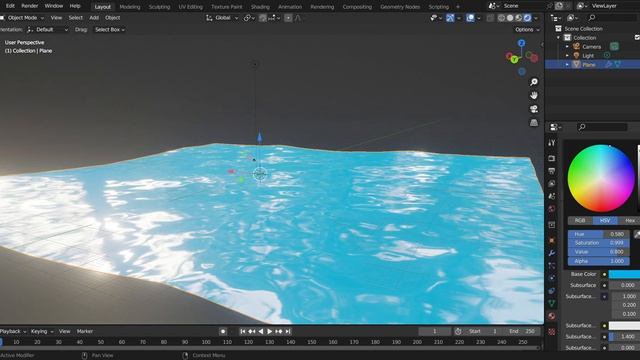Image resolution: width=640 pixels, height=360 pixels.
Task: Collapse the Collection in outliner
Action: point(559,38)
